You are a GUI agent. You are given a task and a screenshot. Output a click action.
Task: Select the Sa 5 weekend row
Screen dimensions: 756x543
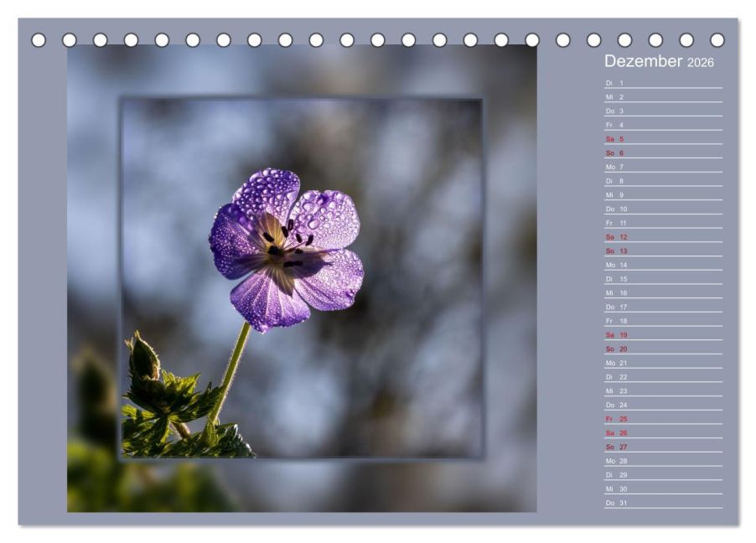662,139
